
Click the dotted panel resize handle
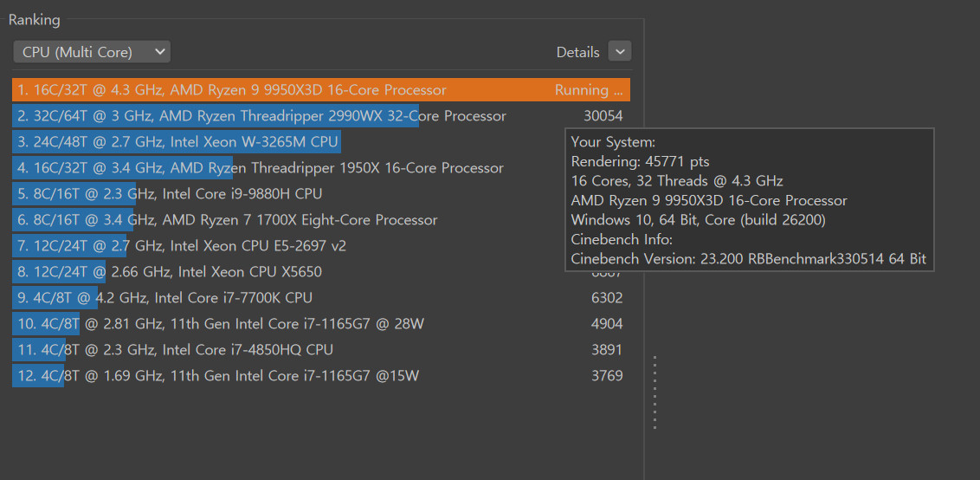click(654, 392)
